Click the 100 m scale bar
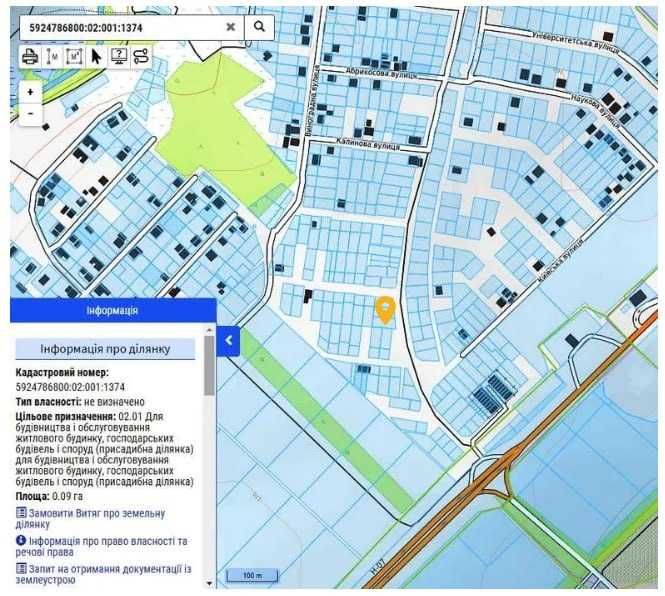 click(x=253, y=575)
